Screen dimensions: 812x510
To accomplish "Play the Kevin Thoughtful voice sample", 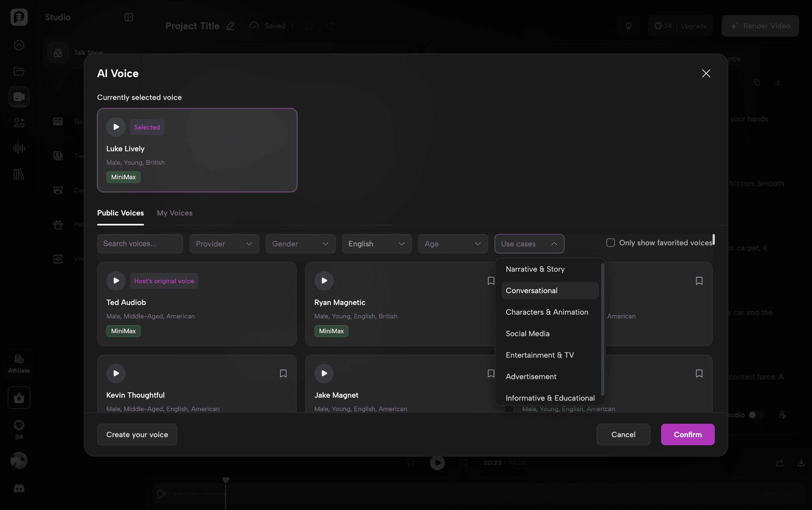I will pyautogui.click(x=116, y=373).
